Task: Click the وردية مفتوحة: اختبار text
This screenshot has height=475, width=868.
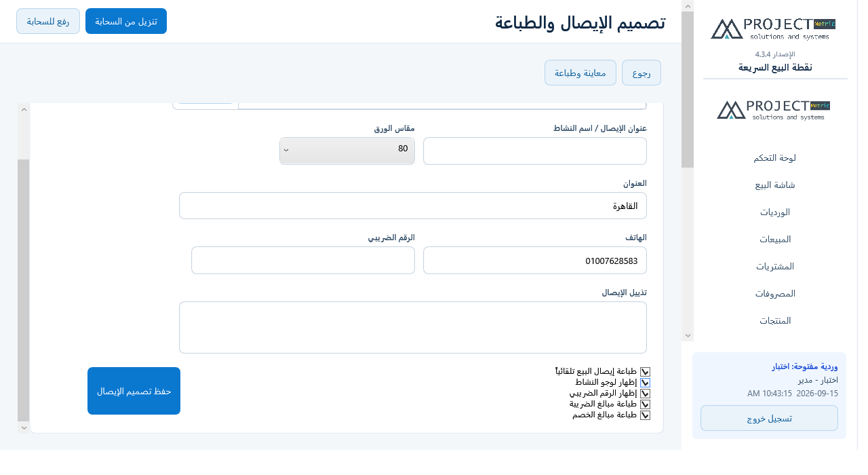Action: tap(805, 367)
